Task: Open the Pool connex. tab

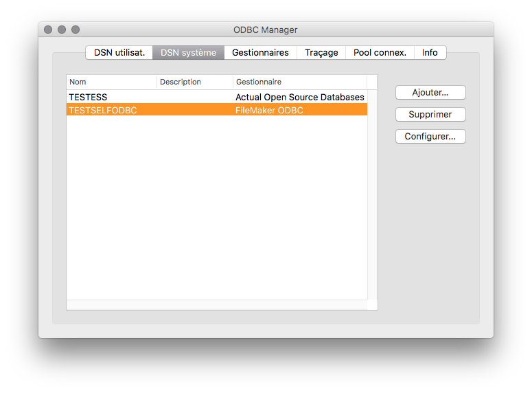Action: coord(380,53)
